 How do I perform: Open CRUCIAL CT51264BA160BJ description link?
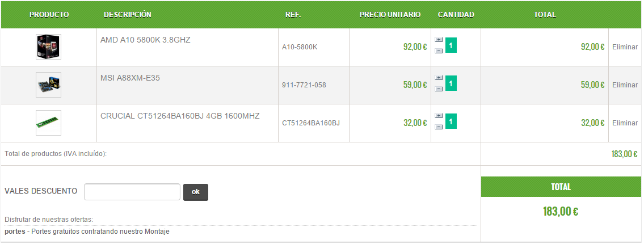click(180, 116)
